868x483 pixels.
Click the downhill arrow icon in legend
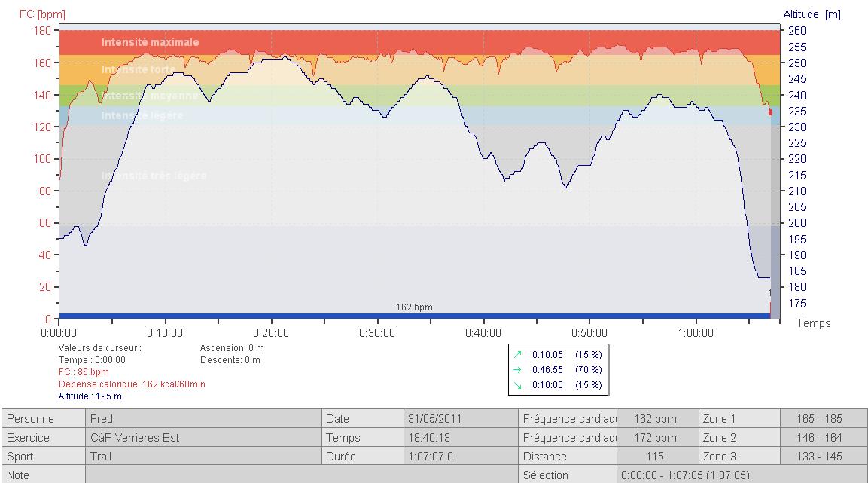pos(518,384)
